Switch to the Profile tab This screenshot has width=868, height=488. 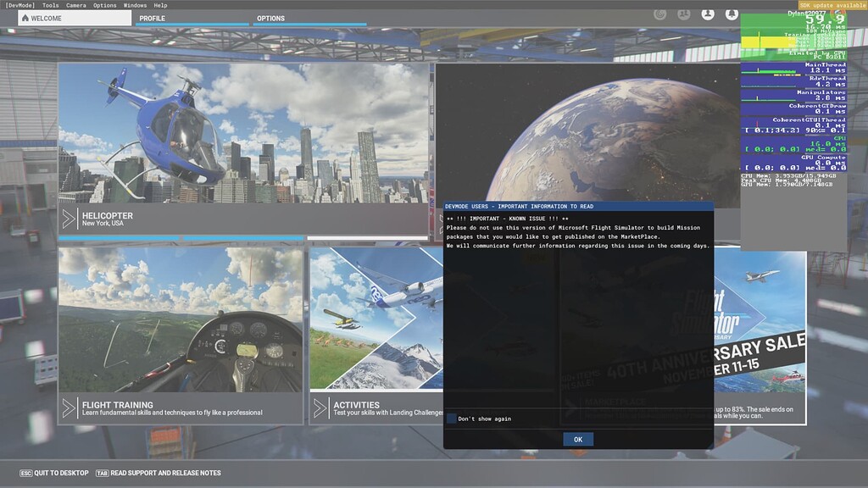[153, 18]
